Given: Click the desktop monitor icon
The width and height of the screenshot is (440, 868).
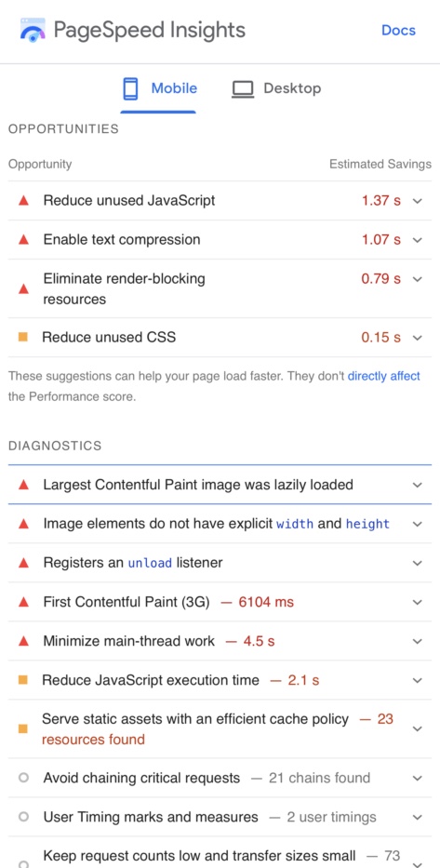Looking at the screenshot, I should 243,89.
